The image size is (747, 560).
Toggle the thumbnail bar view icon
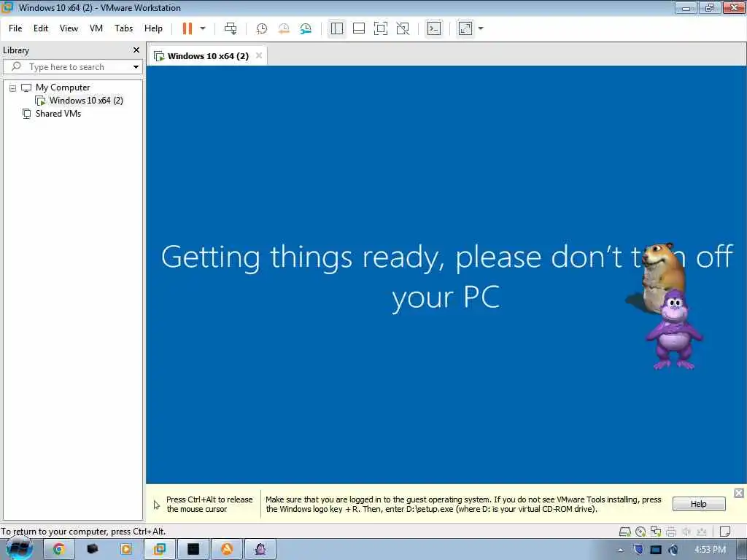click(359, 28)
